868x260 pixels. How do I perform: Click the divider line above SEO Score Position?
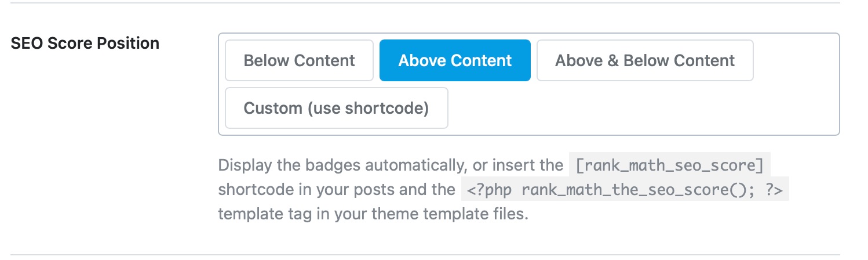click(x=434, y=3)
